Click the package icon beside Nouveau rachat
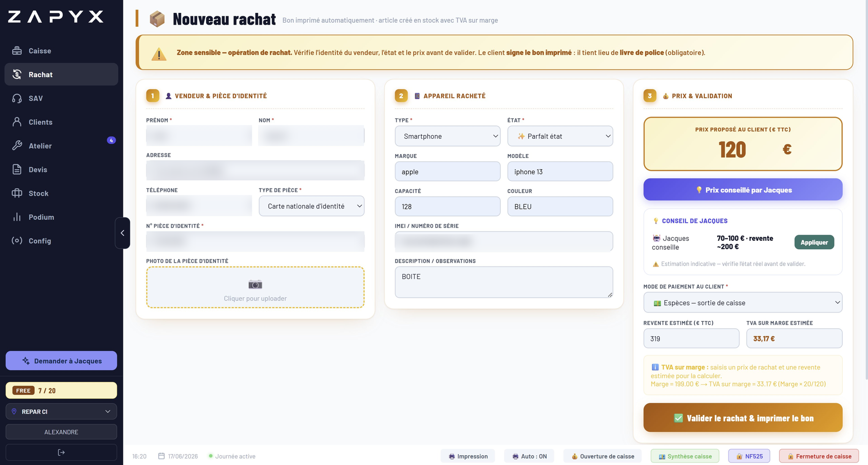Image resolution: width=868 pixels, height=465 pixels. pyautogui.click(x=157, y=19)
